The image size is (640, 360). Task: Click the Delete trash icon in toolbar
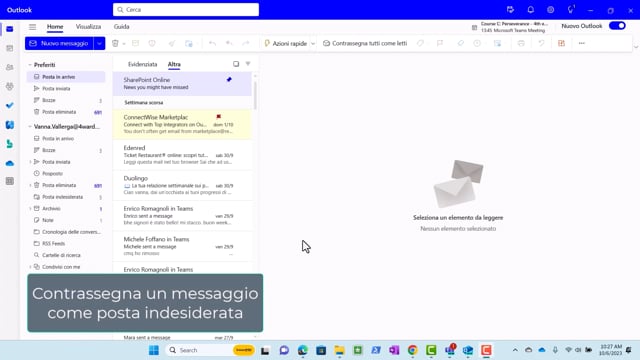coord(115,43)
